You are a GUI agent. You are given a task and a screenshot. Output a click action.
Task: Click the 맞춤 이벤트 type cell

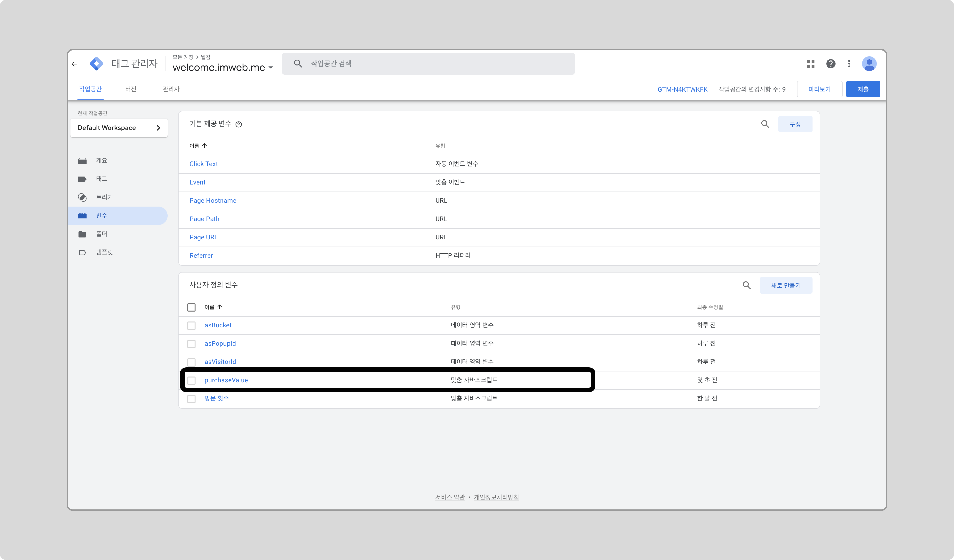click(450, 182)
